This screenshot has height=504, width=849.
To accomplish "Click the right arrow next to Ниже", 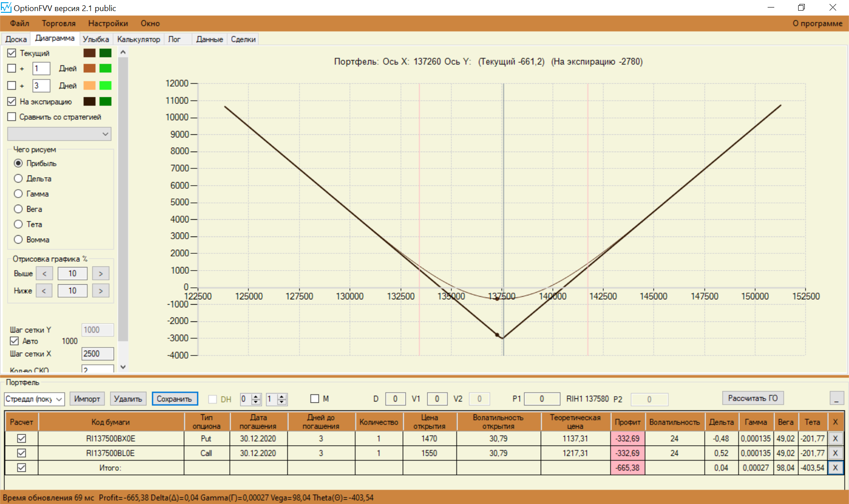I will [101, 291].
